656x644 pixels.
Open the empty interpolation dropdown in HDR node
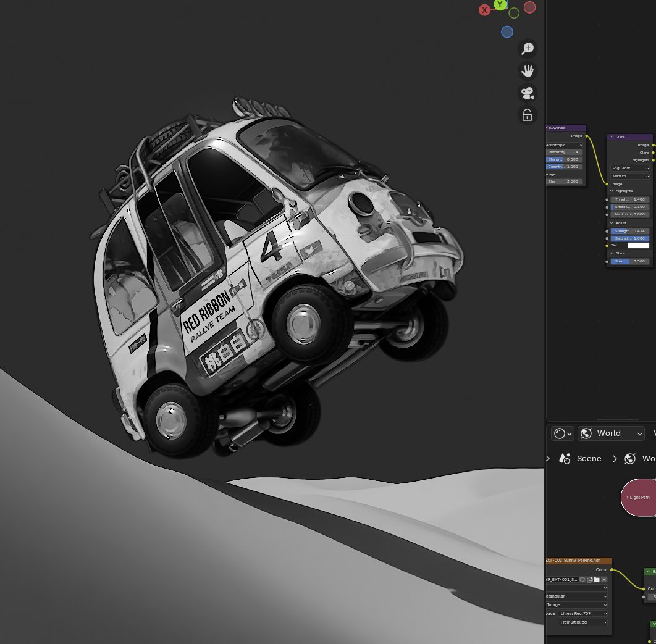(x=576, y=588)
